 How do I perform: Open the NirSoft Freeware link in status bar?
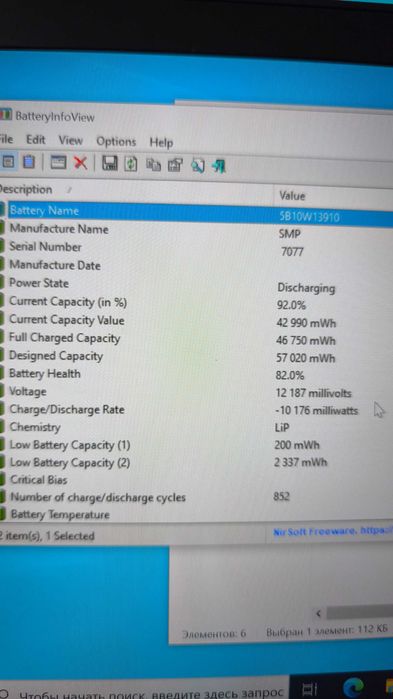click(x=332, y=532)
